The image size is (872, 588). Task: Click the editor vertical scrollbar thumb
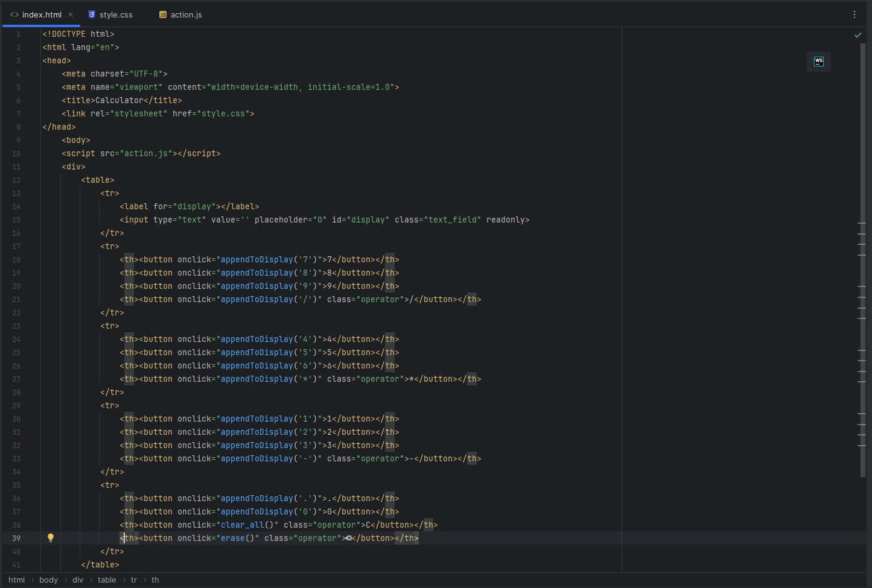point(863,259)
